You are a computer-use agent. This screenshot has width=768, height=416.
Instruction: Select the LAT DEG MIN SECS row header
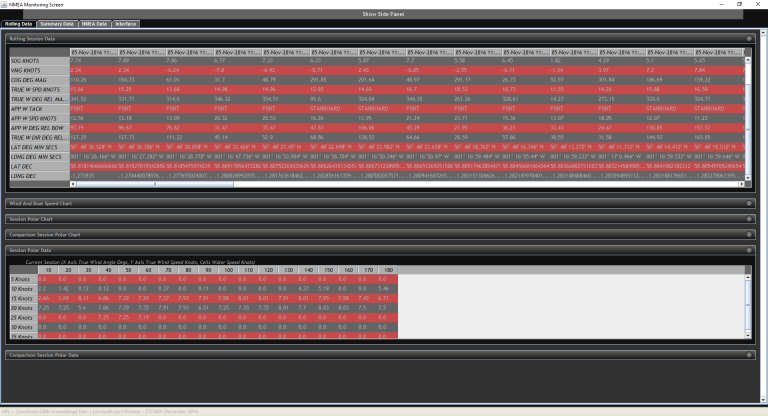[x=40, y=147]
